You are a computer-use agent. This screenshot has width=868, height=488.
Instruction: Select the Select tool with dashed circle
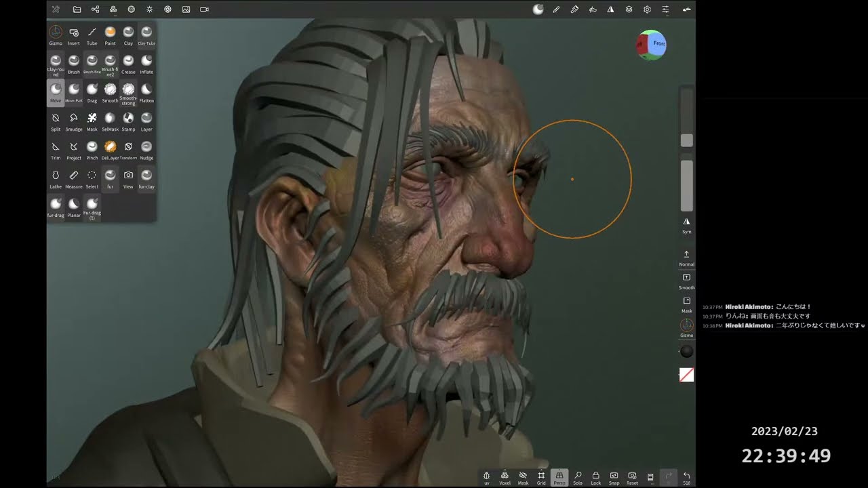pyautogui.click(x=92, y=178)
